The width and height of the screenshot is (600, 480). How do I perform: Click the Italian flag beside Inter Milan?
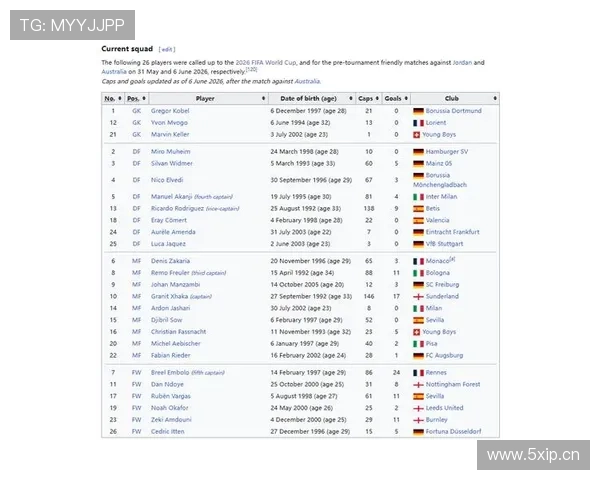coord(418,197)
